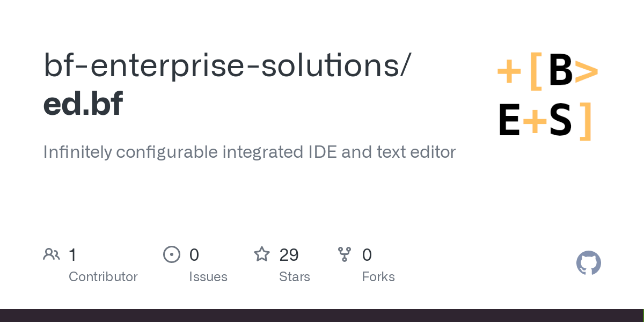
Task: Click the Stars star icon
Action: click(x=262, y=254)
